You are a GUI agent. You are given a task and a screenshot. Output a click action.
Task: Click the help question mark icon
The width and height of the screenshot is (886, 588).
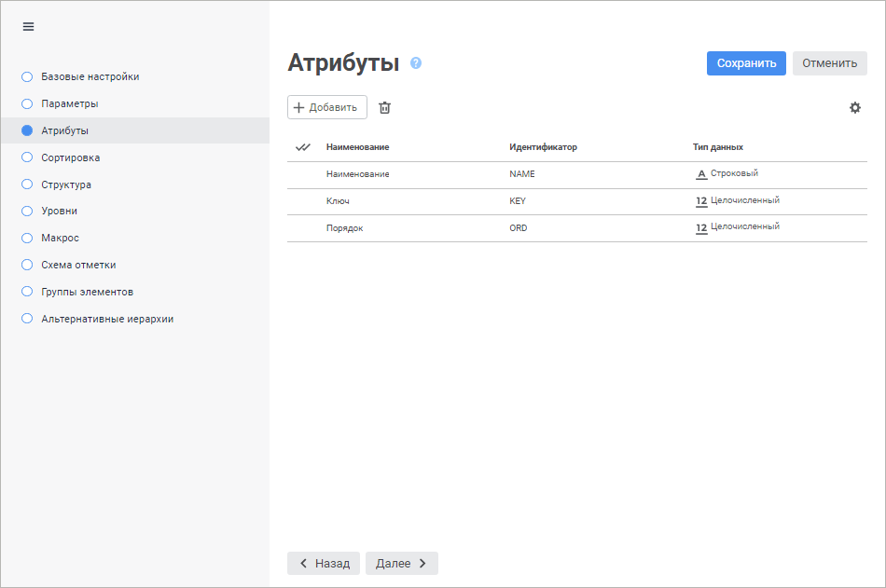click(416, 63)
